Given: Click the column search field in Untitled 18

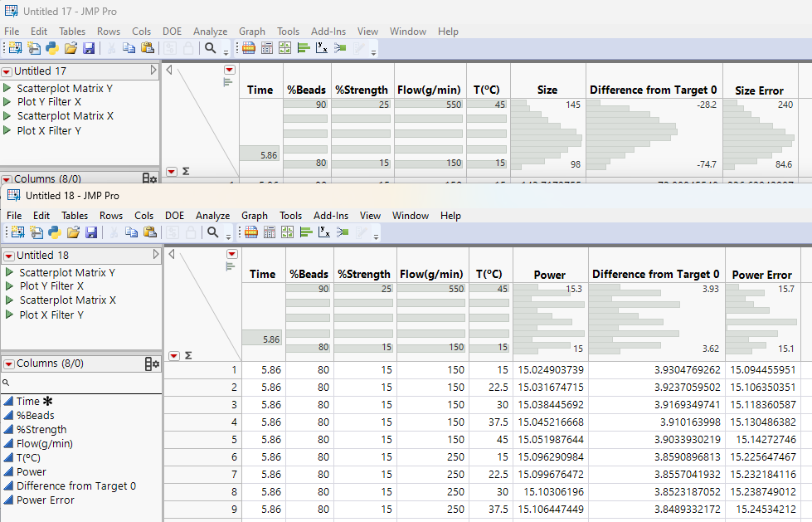Looking at the screenshot, I should click(83, 383).
